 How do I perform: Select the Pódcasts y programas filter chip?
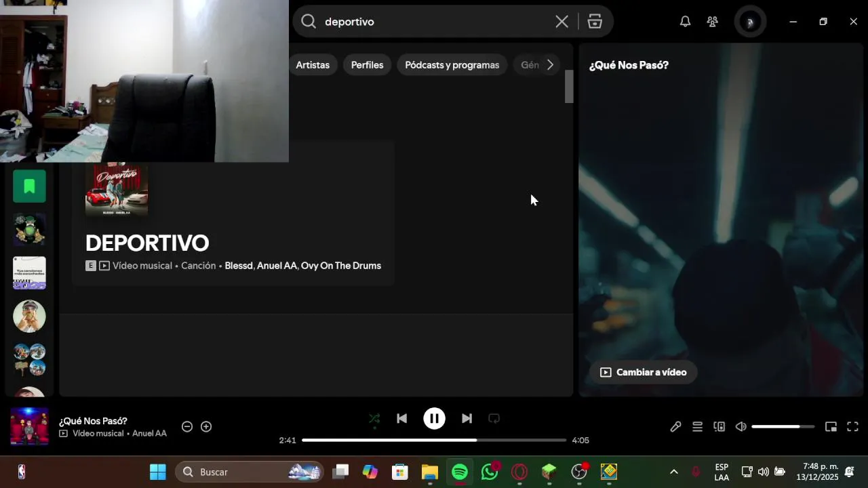[x=452, y=65]
